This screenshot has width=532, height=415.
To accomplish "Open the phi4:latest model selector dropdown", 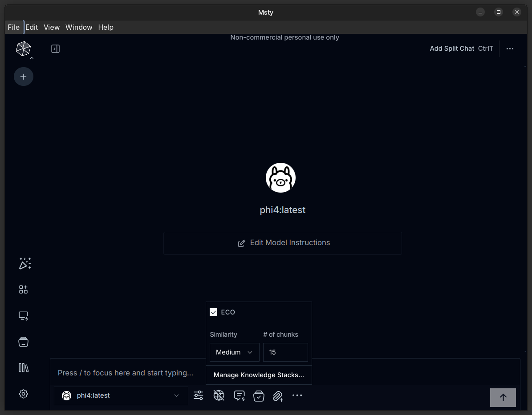I will [121, 395].
